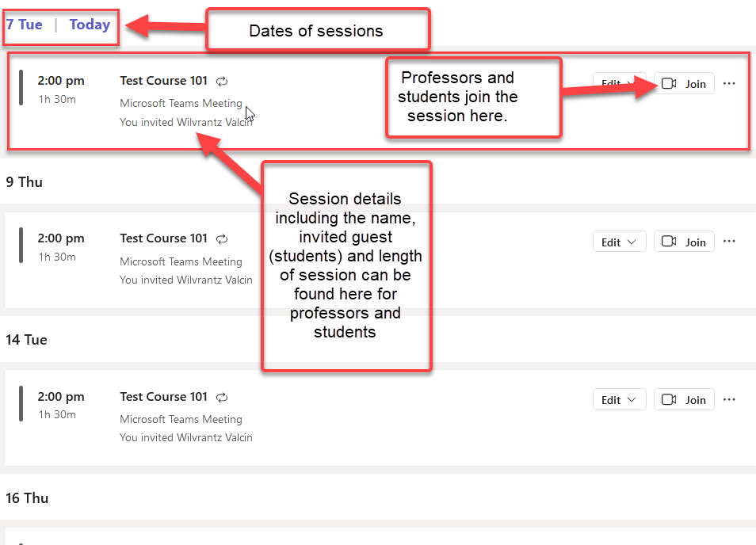The height and width of the screenshot is (545, 756).
Task: Open more options for 7 Tue meeting
Action: (x=729, y=83)
